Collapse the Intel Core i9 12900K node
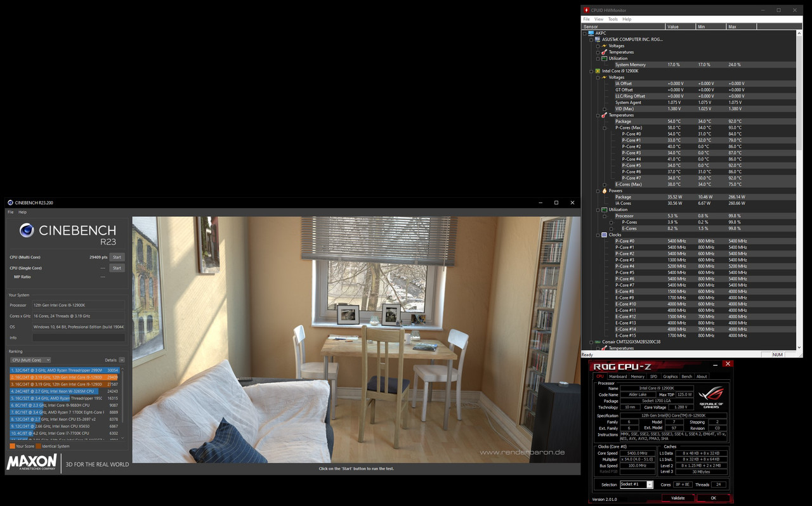This screenshot has width=812, height=506. click(x=591, y=71)
